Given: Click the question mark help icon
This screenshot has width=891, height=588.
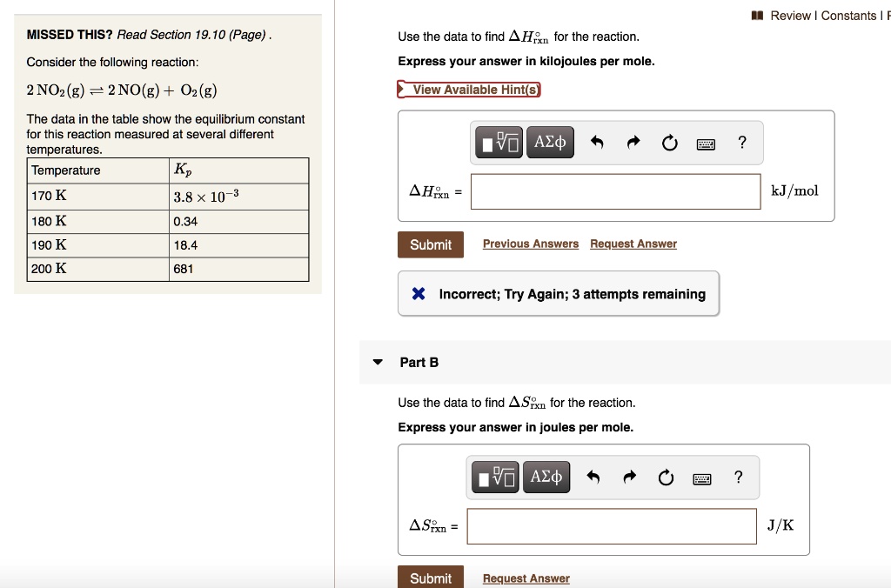Looking at the screenshot, I should [740, 142].
